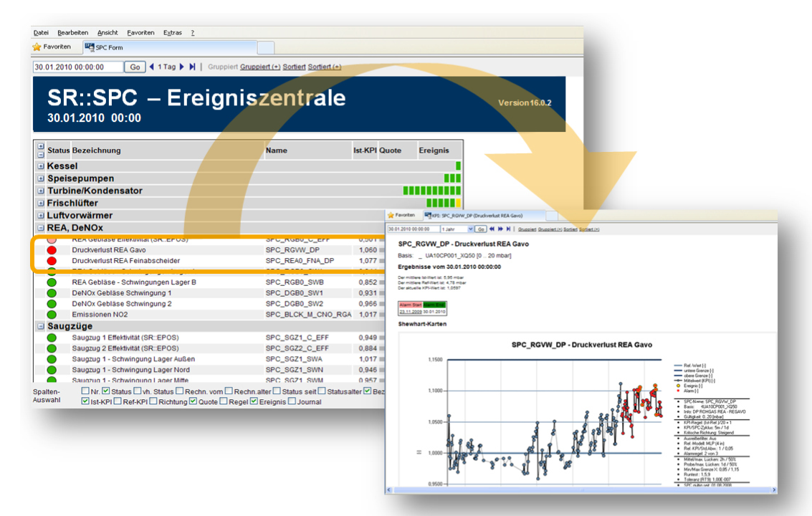
Task: Click Sortiert (+) link in main window
Action: tap(324, 67)
